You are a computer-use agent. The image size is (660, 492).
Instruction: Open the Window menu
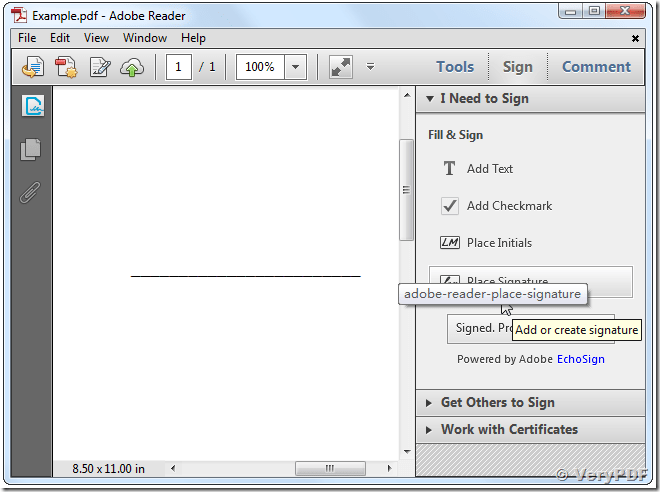tap(145, 38)
